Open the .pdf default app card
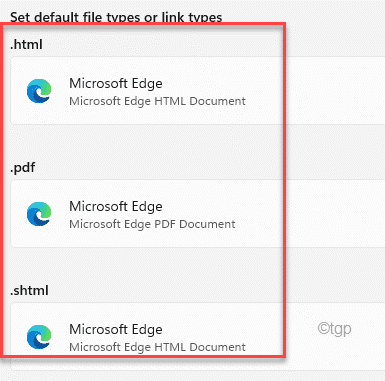The height and width of the screenshot is (381, 385). 198,214
